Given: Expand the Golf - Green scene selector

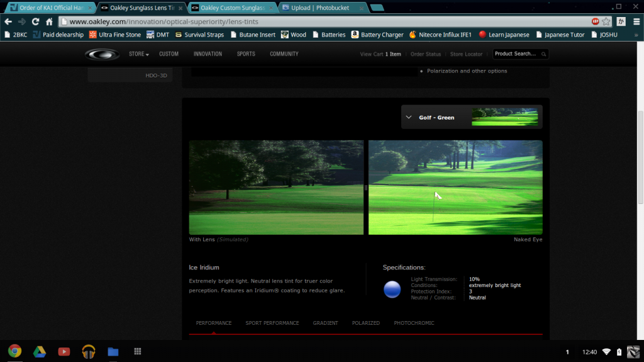Looking at the screenshot, I should coord(472,117).
